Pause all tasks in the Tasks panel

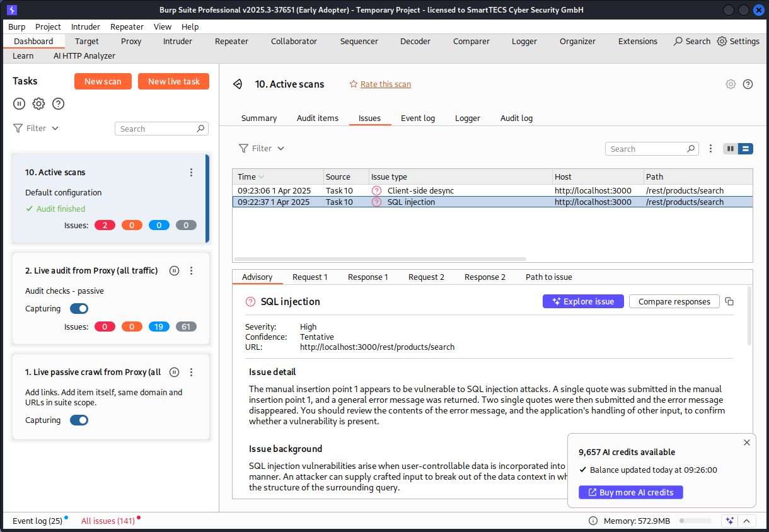click(19, 103)
